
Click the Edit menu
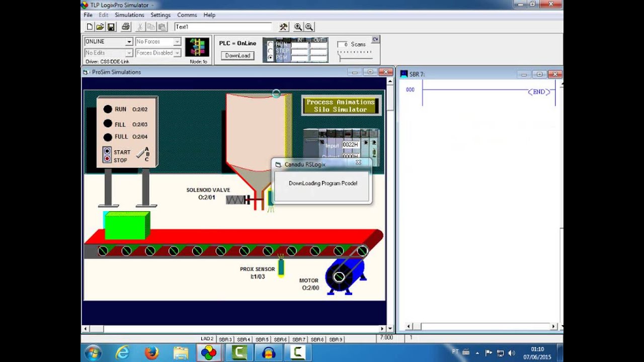(103, 15)
